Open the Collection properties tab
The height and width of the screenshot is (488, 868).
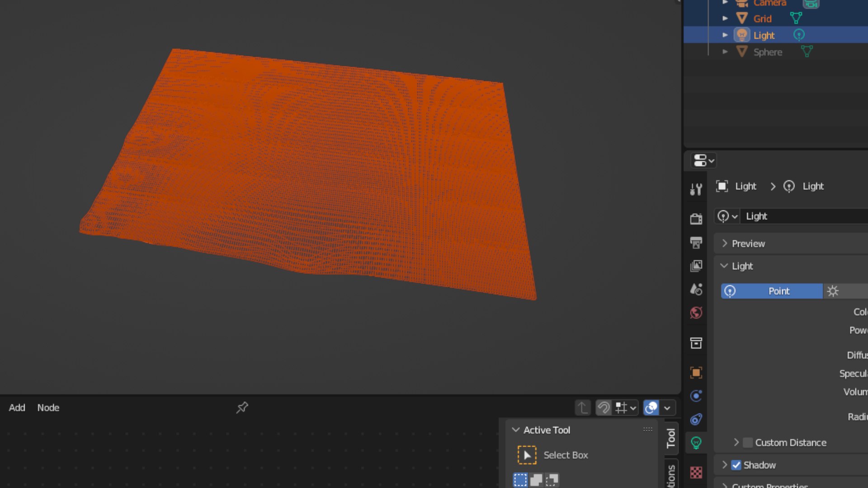(x=696, y=343)
